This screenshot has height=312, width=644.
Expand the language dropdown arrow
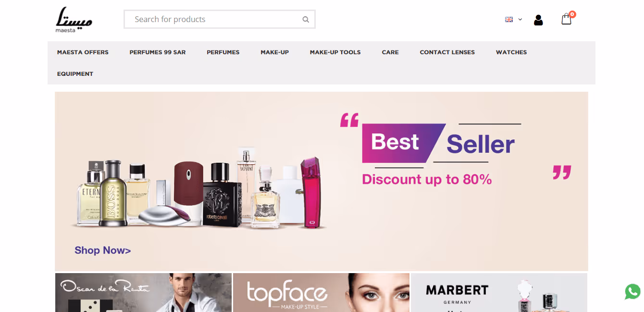[x=520, y=20]
